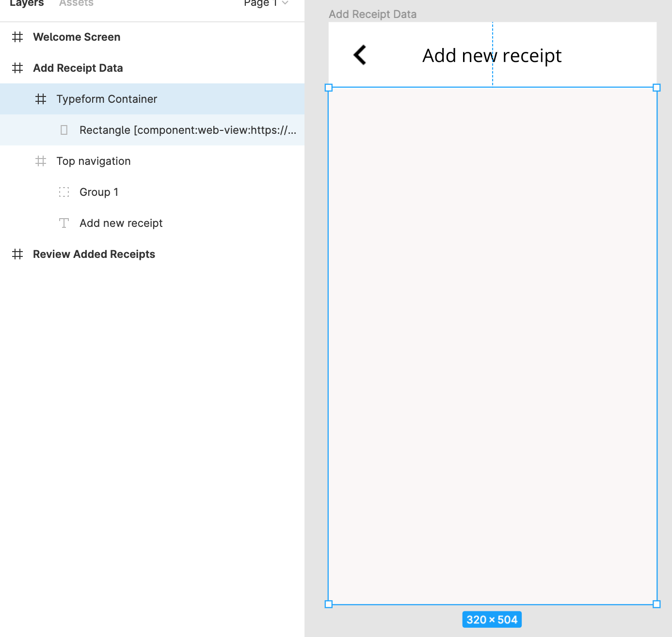Switch to the Layers tab
The width and height of the screenshot is (672, 637).
click(x=27, y=3)
